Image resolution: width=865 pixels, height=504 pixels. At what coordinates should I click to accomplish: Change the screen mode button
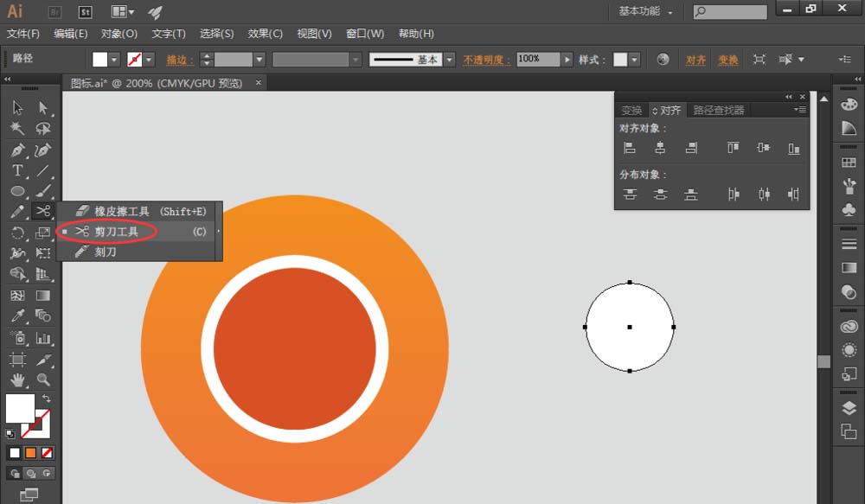tap(29, 494)
